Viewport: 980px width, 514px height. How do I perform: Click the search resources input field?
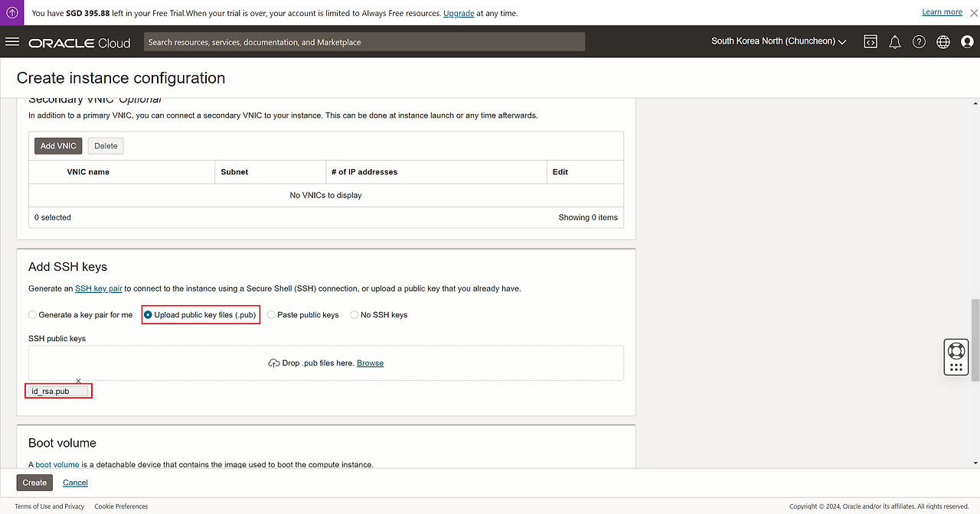tap(364, 42)
